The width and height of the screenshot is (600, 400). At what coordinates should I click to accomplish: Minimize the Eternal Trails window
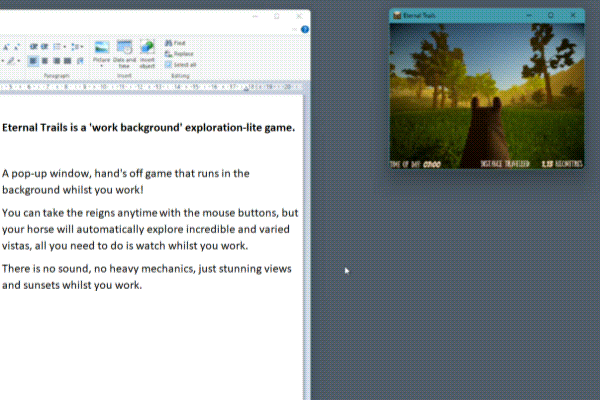pyautogui.click(x=529, y=16)
